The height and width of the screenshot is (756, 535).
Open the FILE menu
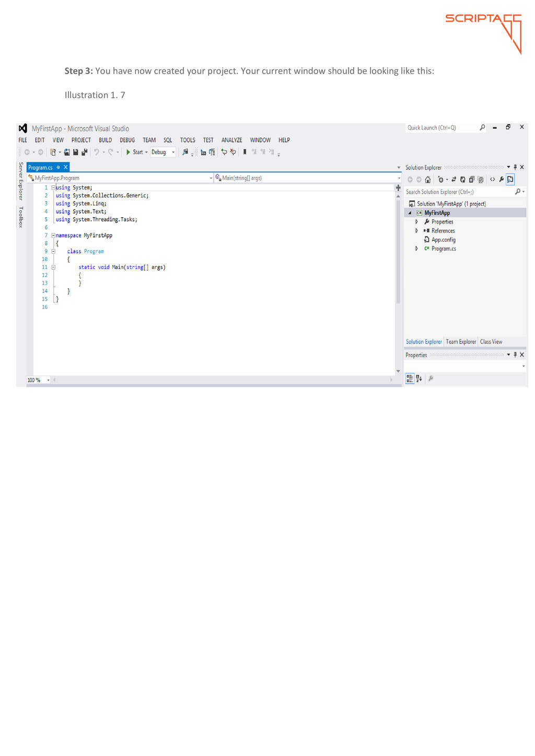[x=22, y=140]
